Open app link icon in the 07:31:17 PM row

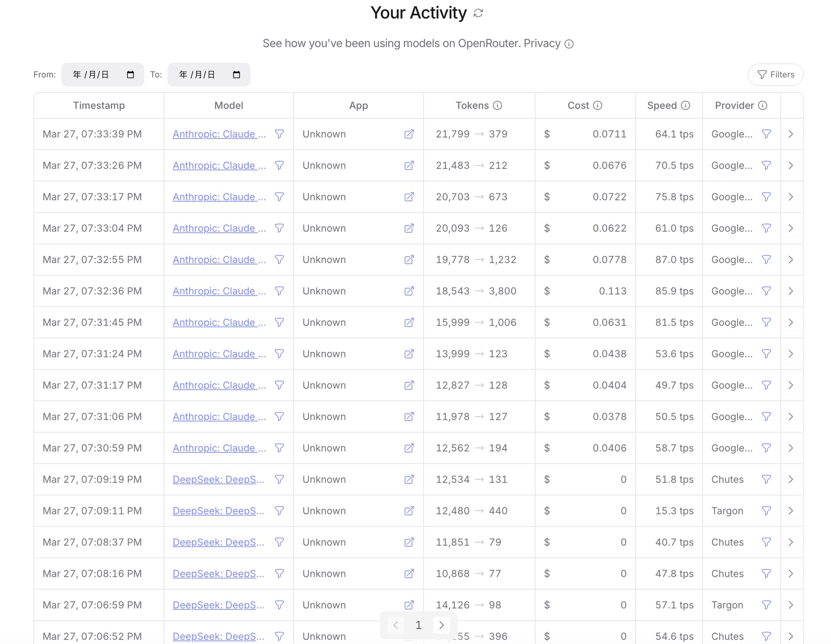click(x=409, y=385)
